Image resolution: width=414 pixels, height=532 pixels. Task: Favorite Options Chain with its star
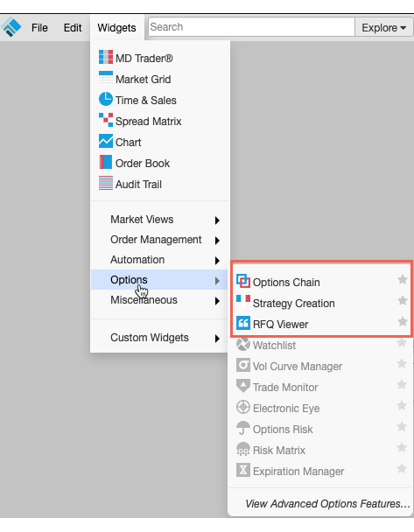pyautogui.click(x=403, y=280)
